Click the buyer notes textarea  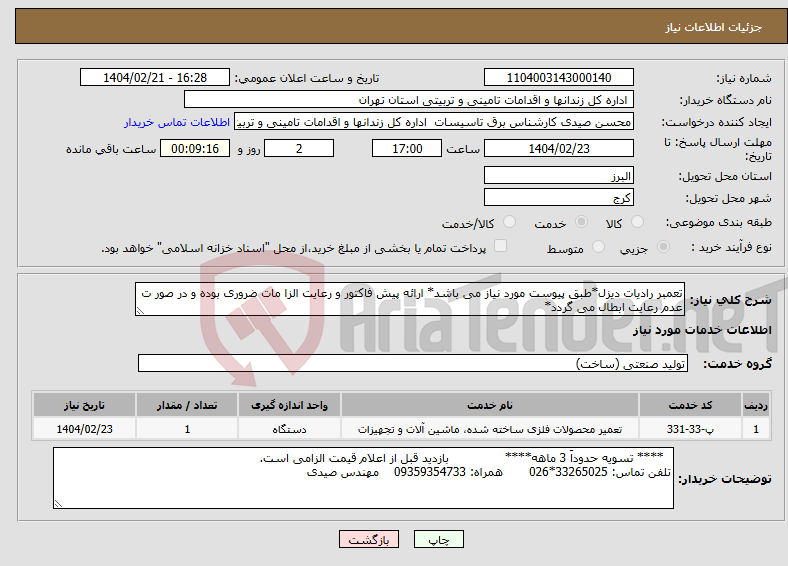click(x=363, y=478)
